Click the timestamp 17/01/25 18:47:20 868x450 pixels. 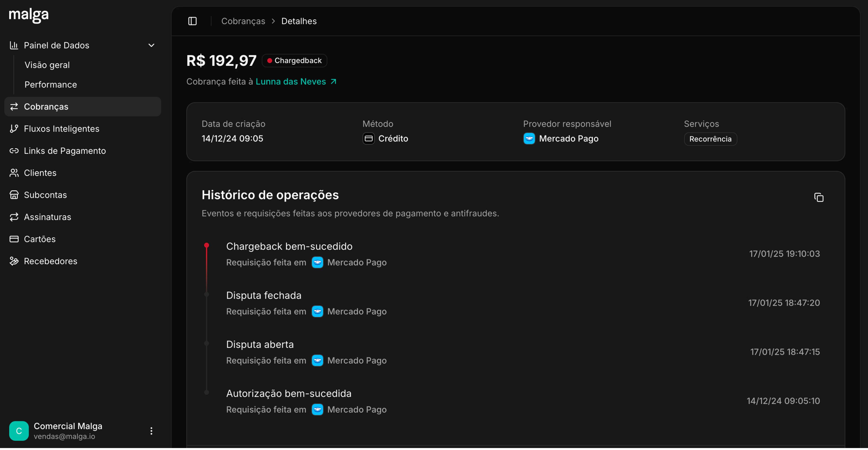coord(784,303)
